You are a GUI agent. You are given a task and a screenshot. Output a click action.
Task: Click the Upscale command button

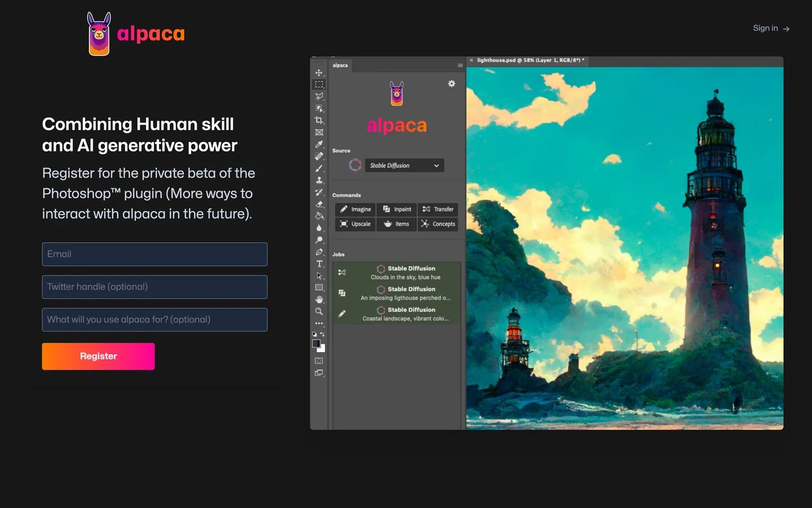point(355,224)
